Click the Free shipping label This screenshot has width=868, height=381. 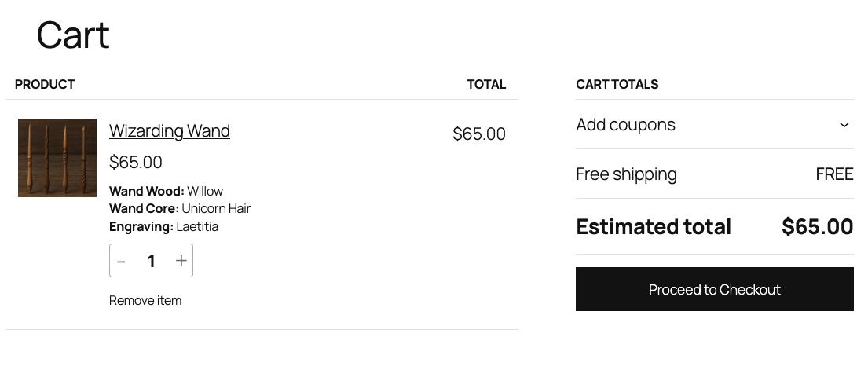tap(626, 174)
